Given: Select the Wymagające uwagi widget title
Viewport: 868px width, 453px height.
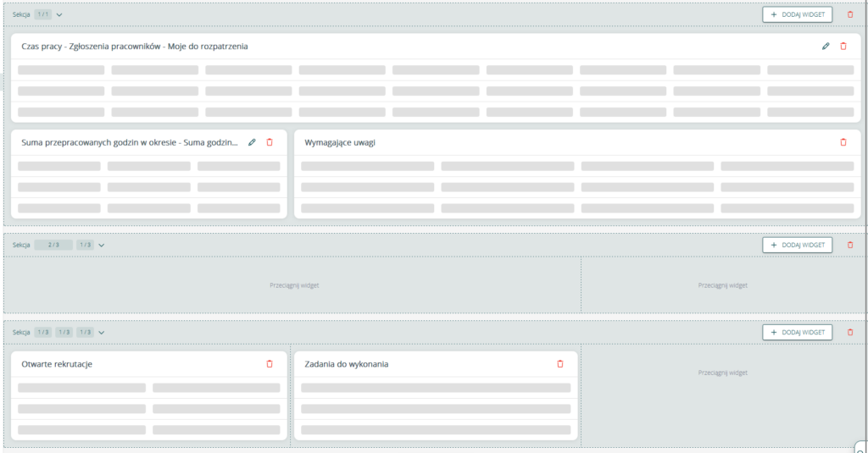Looking at the screenshot, I should [x=339, y=143].
